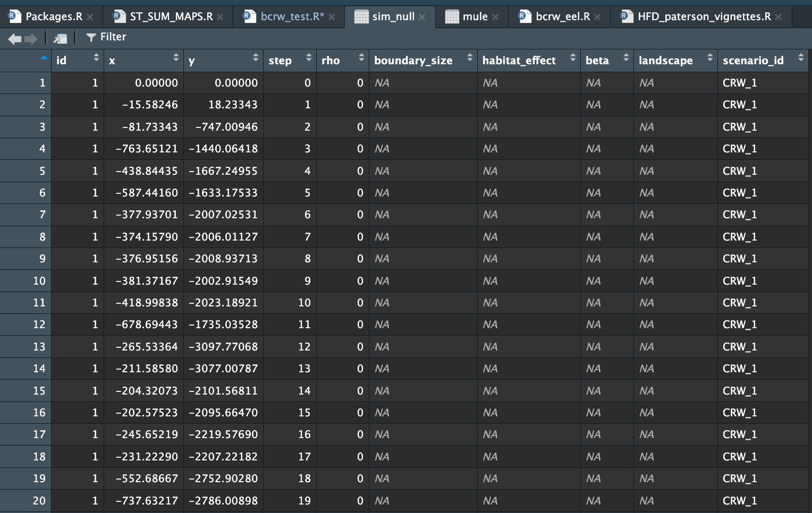
Task: Select y value -2007.02531
Action: tap(223, 215)
